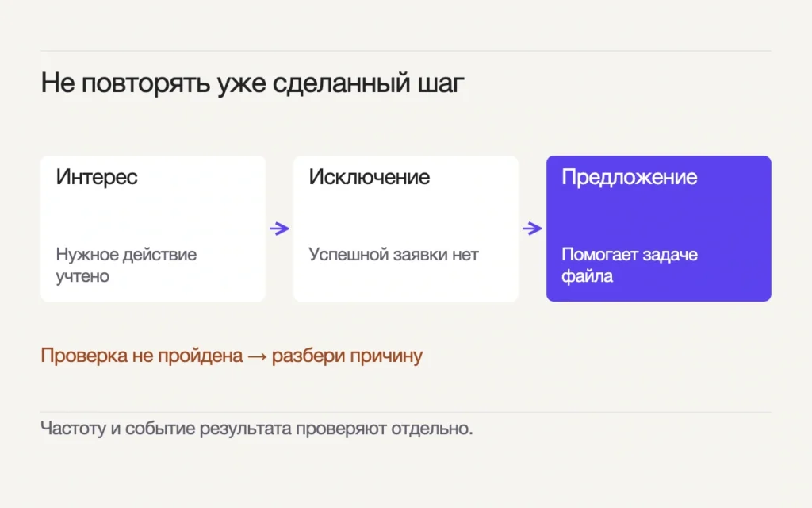The height and width of the screenshot is (508, 812).
Task: Click the orange line "Проверка не пройдена → разбери причину"
Action: 232,356
